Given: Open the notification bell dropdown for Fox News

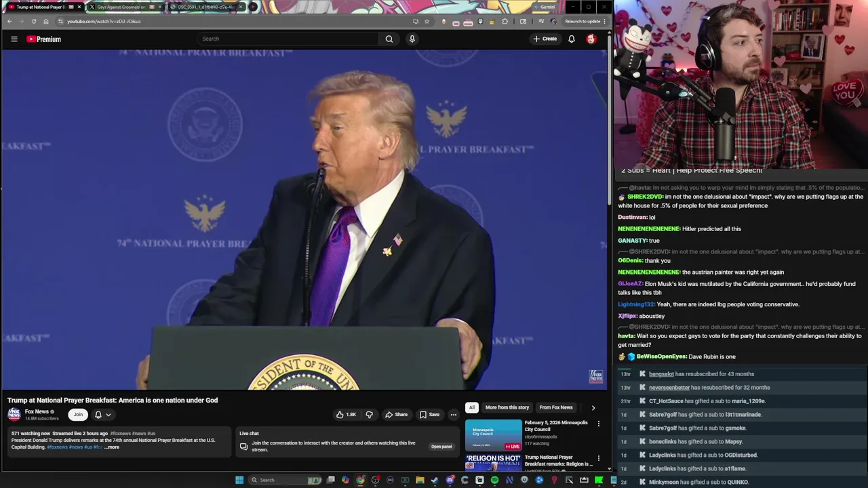Looking at the screenshot, I should point(102,415).
